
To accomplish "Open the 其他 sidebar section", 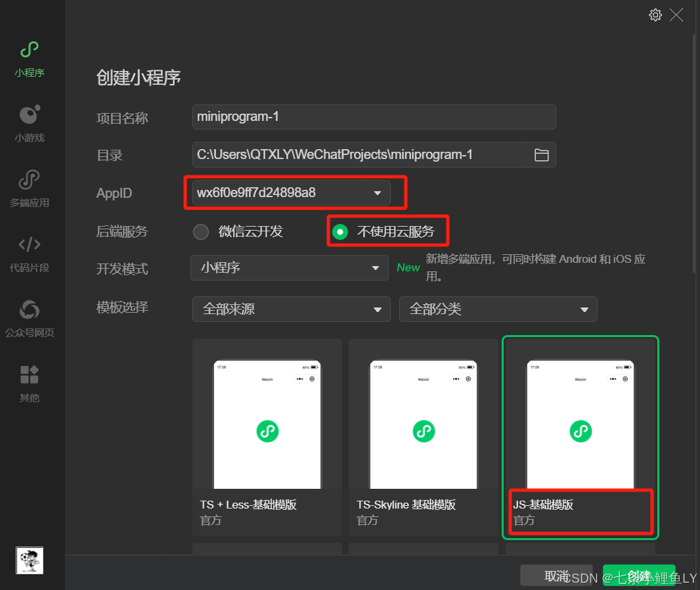I will (x=30, y=384).
